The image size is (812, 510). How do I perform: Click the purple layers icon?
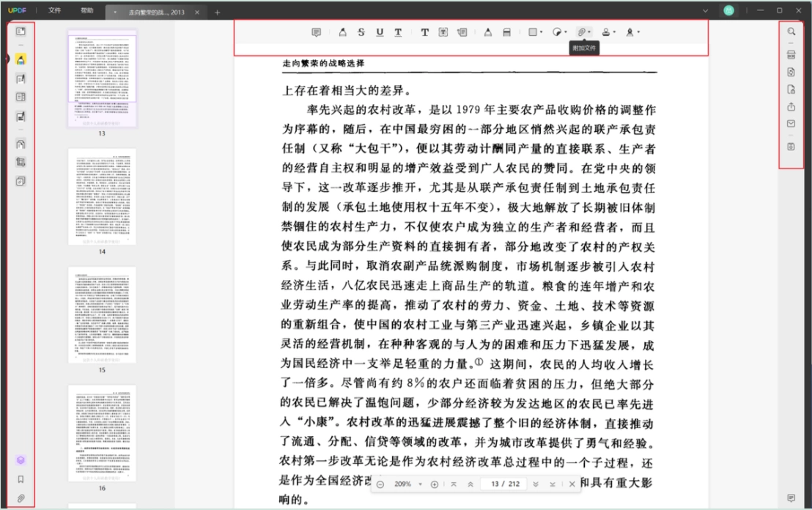[21, 459]
